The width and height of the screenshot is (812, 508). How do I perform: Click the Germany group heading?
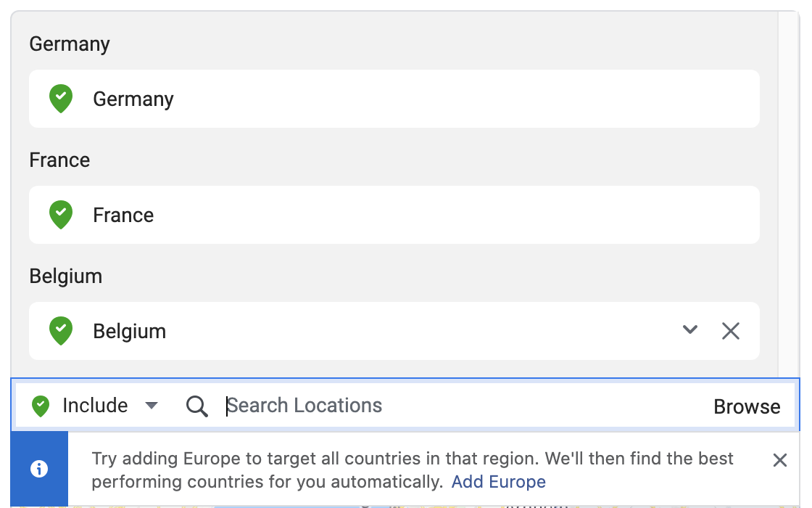(x=70, y=44)
